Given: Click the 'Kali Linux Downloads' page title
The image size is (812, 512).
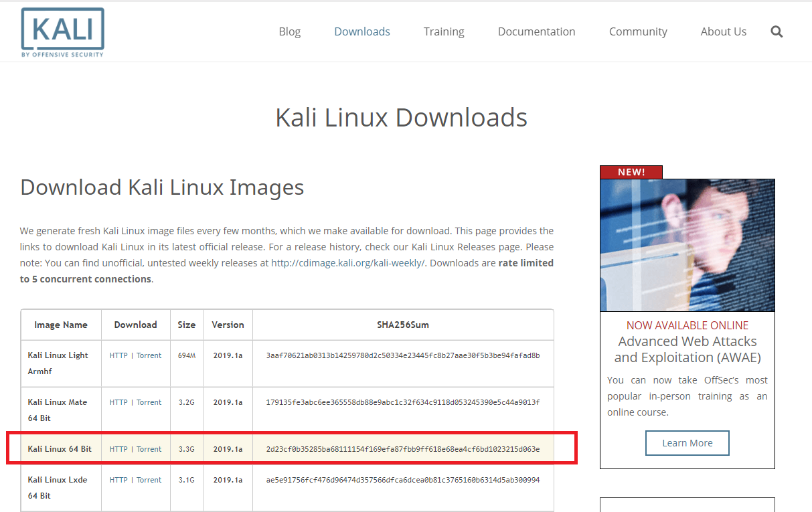Looking at the screenshot, I should click(402, 118).
